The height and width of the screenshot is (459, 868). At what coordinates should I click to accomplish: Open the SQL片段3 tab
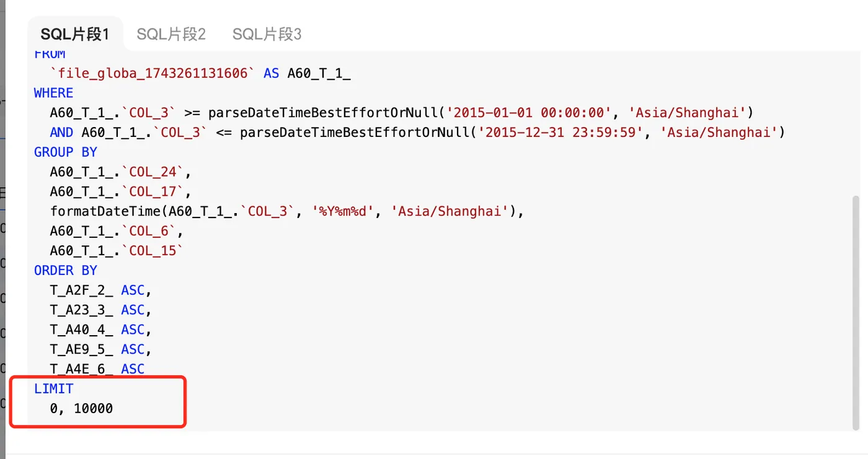267,34
